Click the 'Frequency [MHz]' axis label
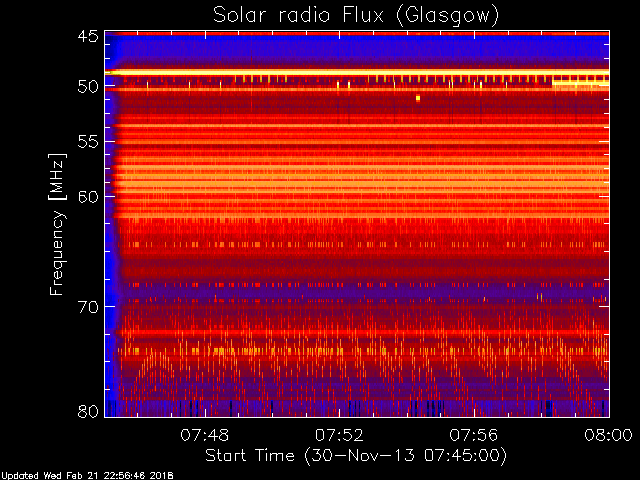The height and width of the screenshot is (480, 640). click(57, 224)
